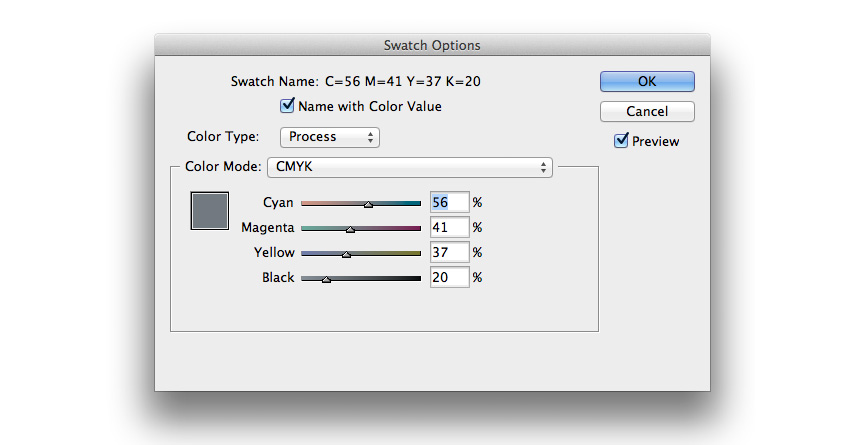Screen dimensions: 850x445
Task: Click the Cyan label text
Action: tap(278, 203)
